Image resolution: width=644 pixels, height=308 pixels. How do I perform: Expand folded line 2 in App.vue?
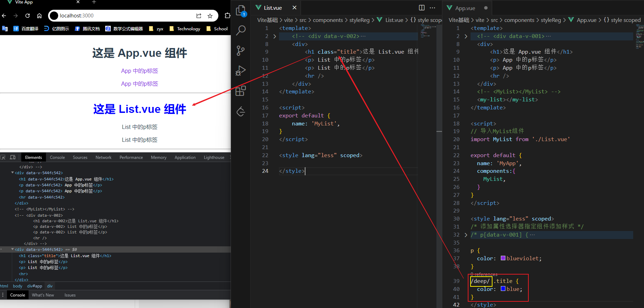click(x=466, y=36)
